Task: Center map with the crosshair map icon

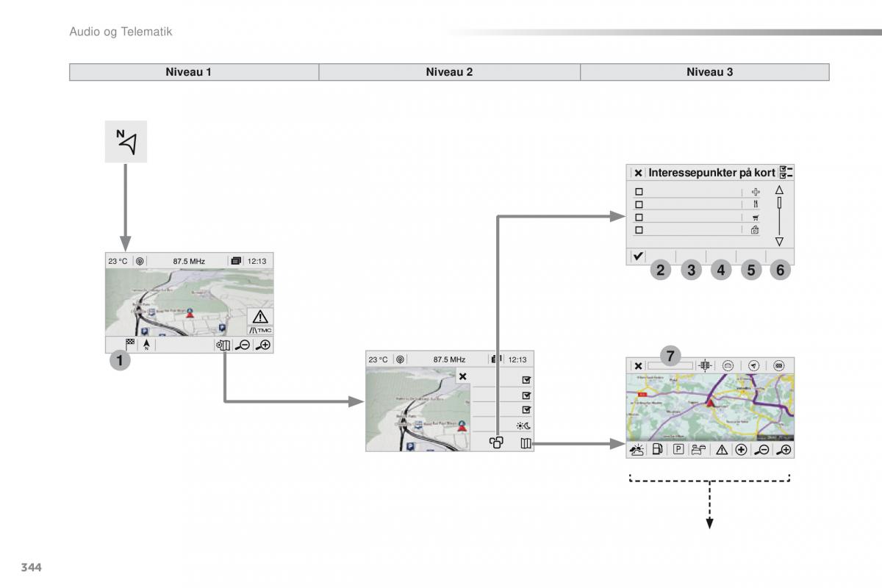Action: tap(705, 365)
